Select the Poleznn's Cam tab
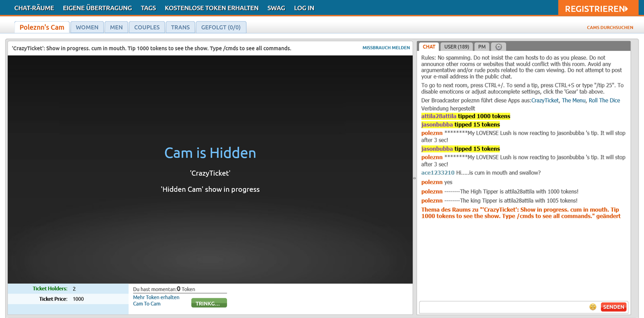 (42, 27)
